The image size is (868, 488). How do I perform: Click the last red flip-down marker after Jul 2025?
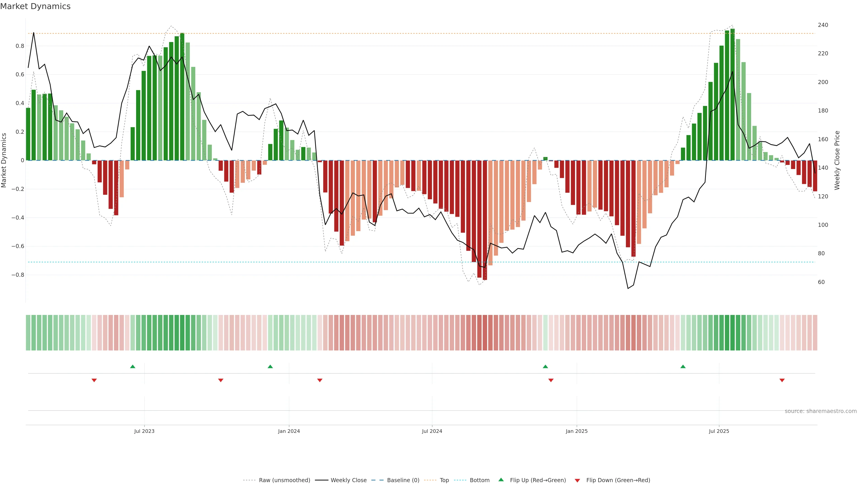tap(782, 380)
